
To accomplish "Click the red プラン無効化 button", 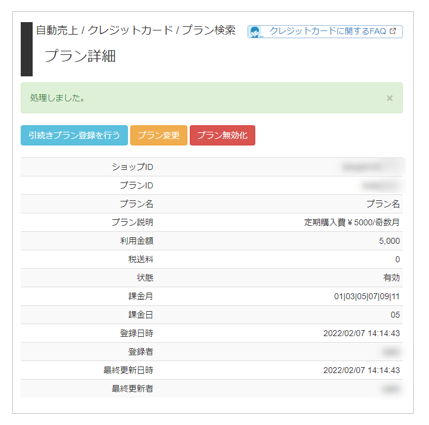I will [222, 135].
